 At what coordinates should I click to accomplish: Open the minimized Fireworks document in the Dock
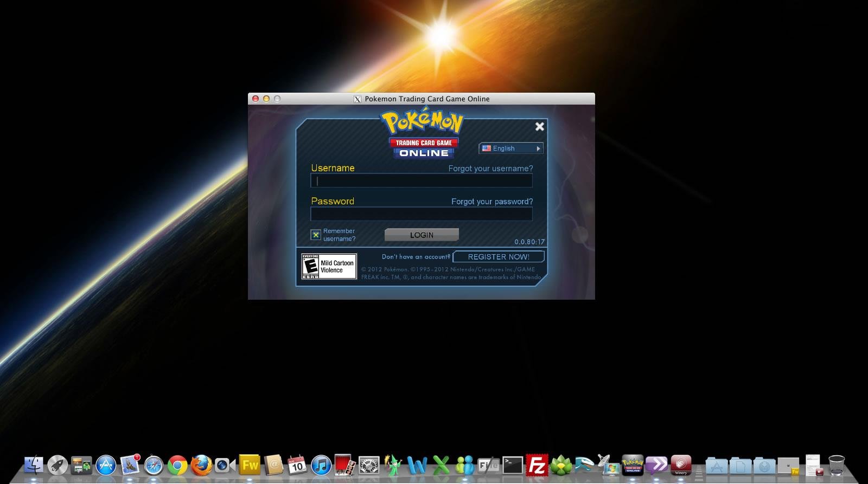pyautogui.click(x=788, y=466)
